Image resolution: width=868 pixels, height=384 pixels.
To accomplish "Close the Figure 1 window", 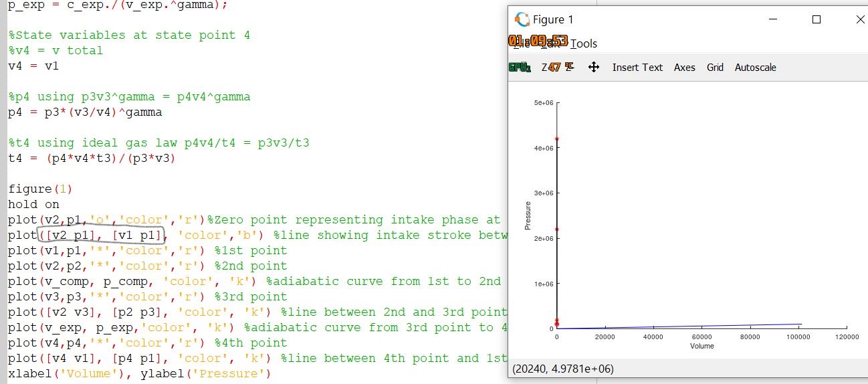I will click(x=860, y=19).
